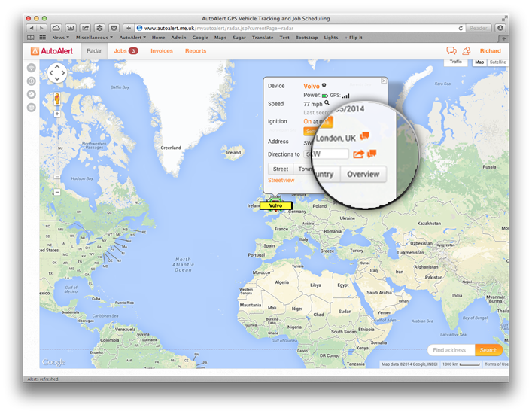Click the Street zoom button
The image size is (532, 414).
[x=281, y=169]
